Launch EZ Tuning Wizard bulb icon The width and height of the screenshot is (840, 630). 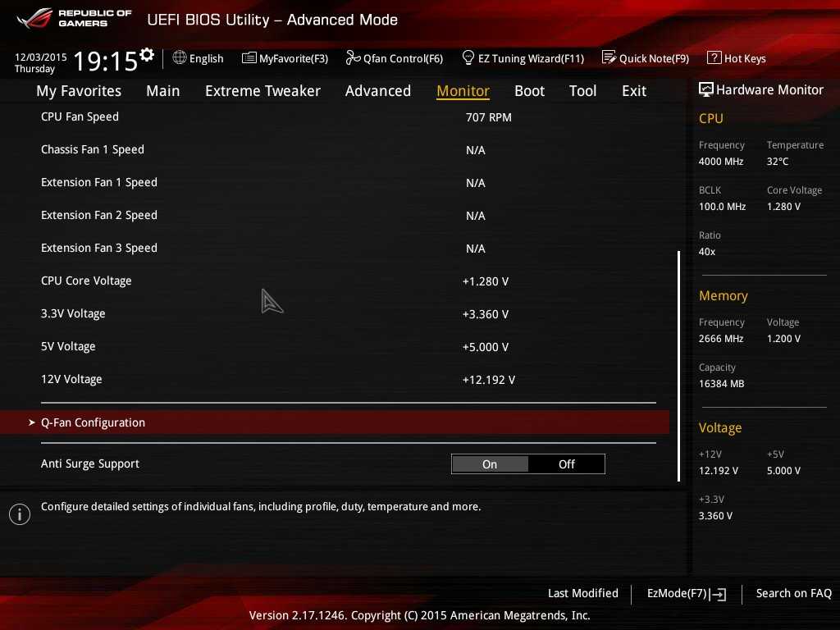tap(468, 58)
